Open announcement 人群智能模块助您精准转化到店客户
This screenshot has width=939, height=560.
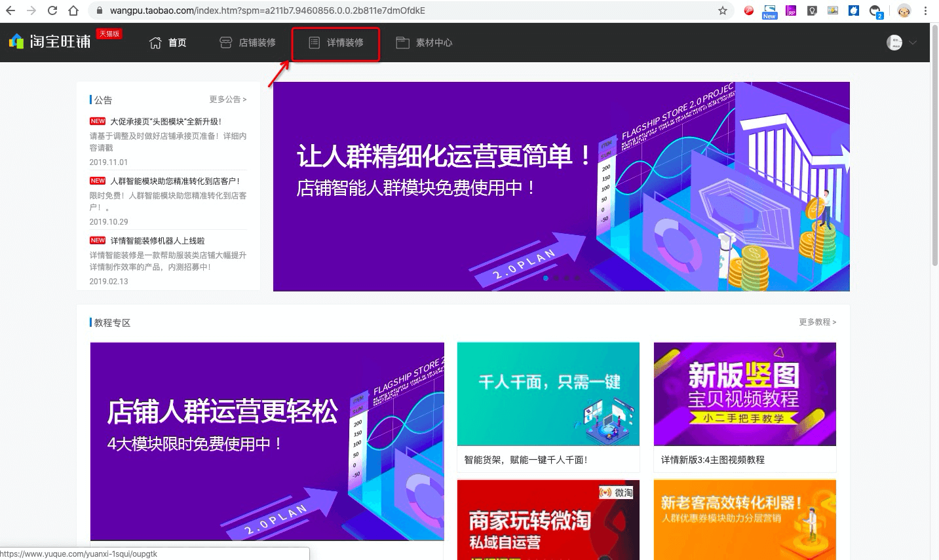click(175, 181)
